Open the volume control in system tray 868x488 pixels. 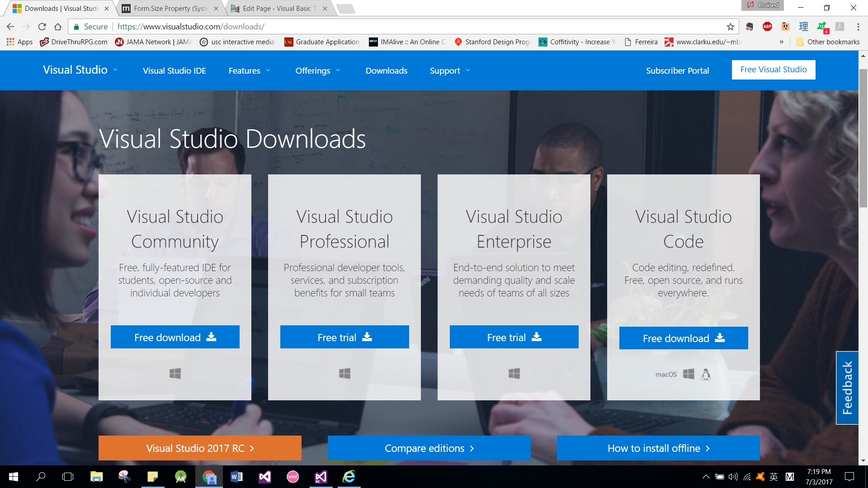[x=733, y=477]
